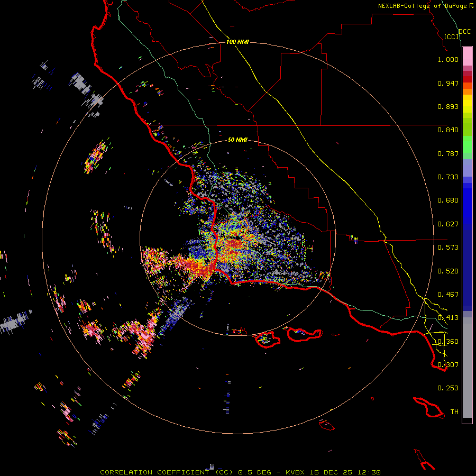Click the 12:30 time stamp in caption
The height and width of the screenshot is (476, 476).
click(x=369, y=472)
